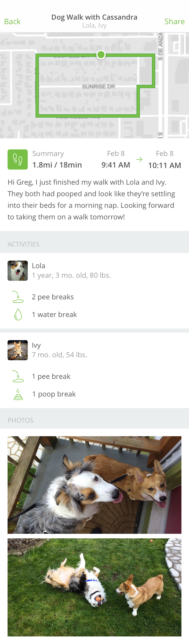Click Lola's water break droplet icon
Screen dimensions: 189x644
[x=18, y=314]
